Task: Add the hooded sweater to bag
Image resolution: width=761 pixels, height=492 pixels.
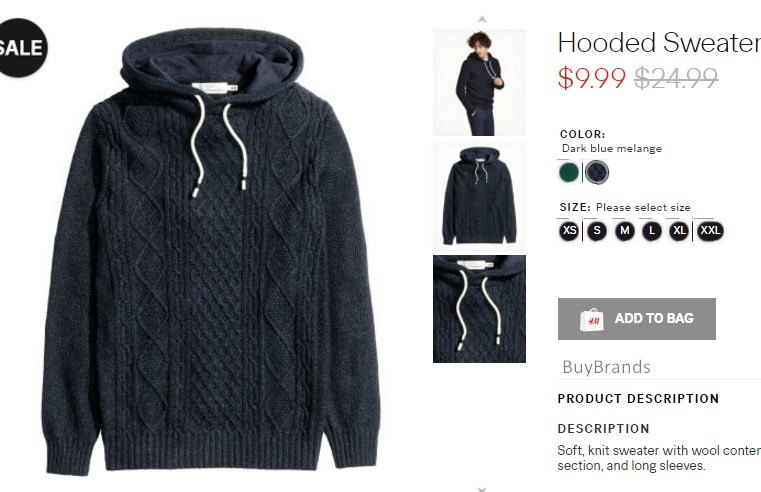Action: (637, 319)
